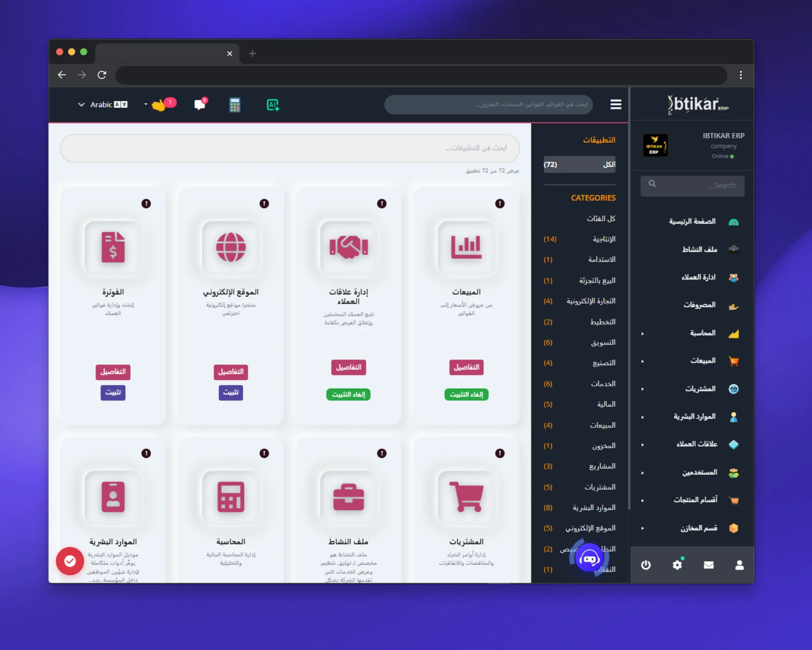Image resolution: width=812 pixels, height=650 pixels.
Task: Open the Arabic language dropdown
Action: tap(102, 105)
